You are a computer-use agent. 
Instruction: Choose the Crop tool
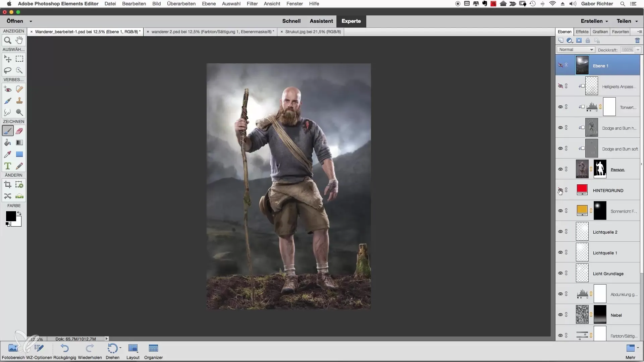[x=8, y=185]
